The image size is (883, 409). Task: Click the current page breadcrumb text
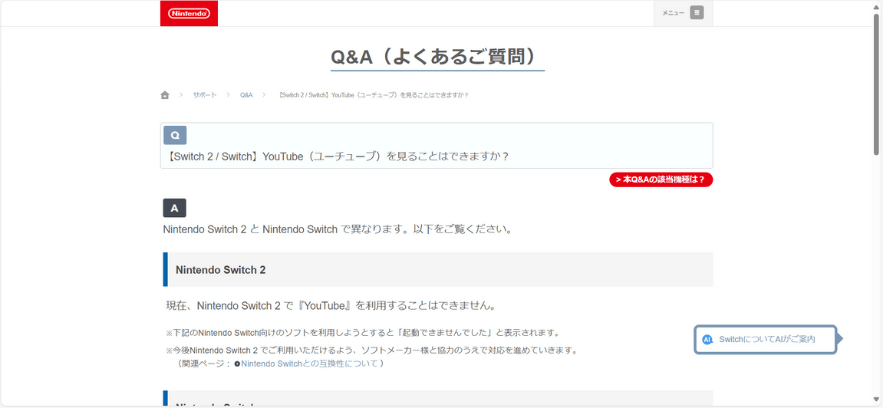(x=373, y=95)
